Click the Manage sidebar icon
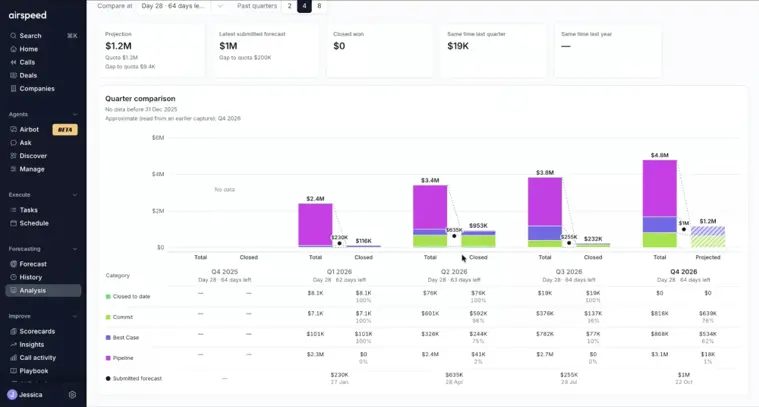The width and height of the screenshot is (759, 407). pyautogui.click(x=13, y=169)
